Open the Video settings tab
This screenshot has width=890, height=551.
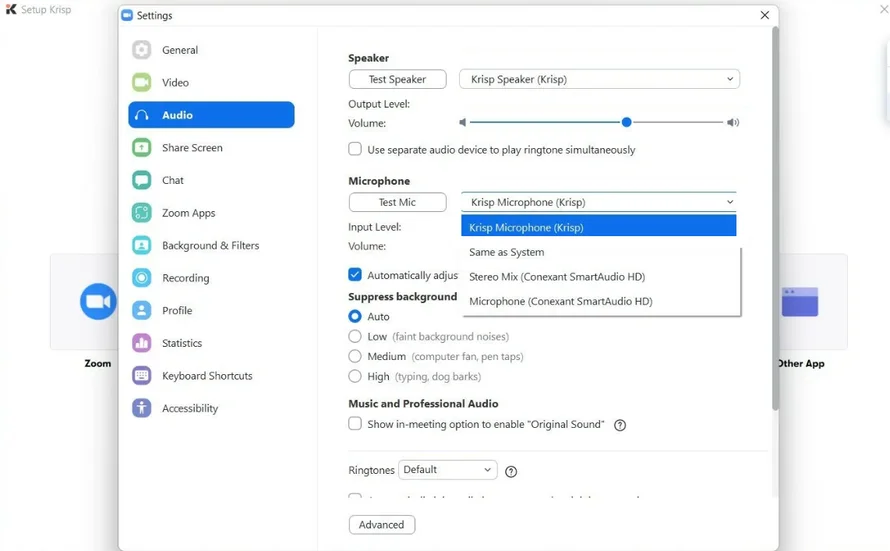coord(211,82)
